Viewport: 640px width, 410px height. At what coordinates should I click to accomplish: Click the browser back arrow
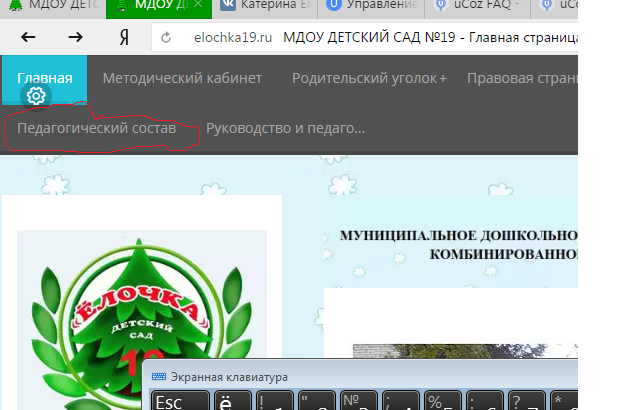tap(29, 38)
